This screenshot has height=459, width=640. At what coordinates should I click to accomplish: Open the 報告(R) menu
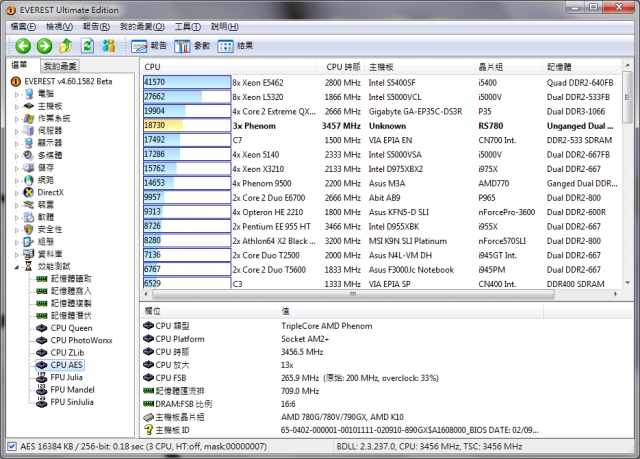pyautogui.click(x=96, y=27)
